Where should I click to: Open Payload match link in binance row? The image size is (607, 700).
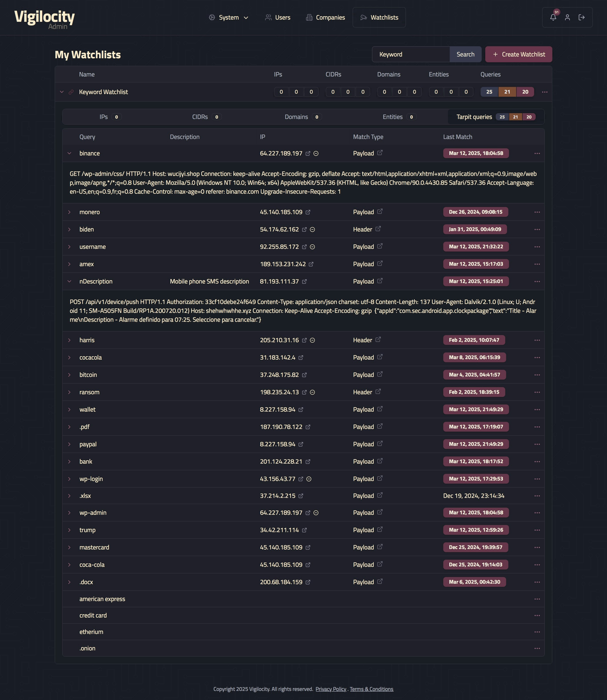coord(380,153)
